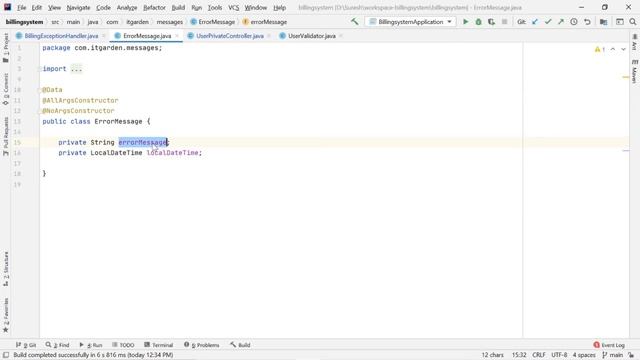
Task: Toggle tool window quick access icon bottom-left
Action: point(6,355)
